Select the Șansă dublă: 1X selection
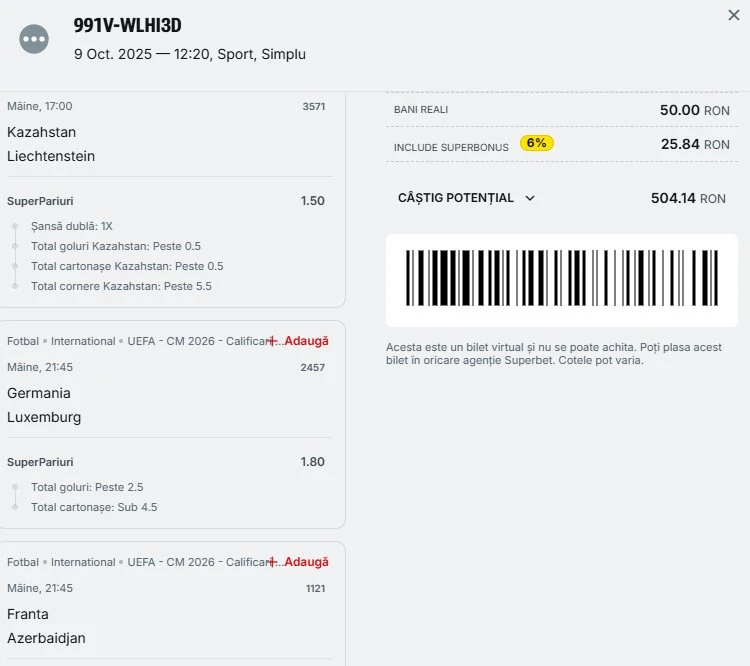Viewport: 750px width, 666px height. click(71, 226)
